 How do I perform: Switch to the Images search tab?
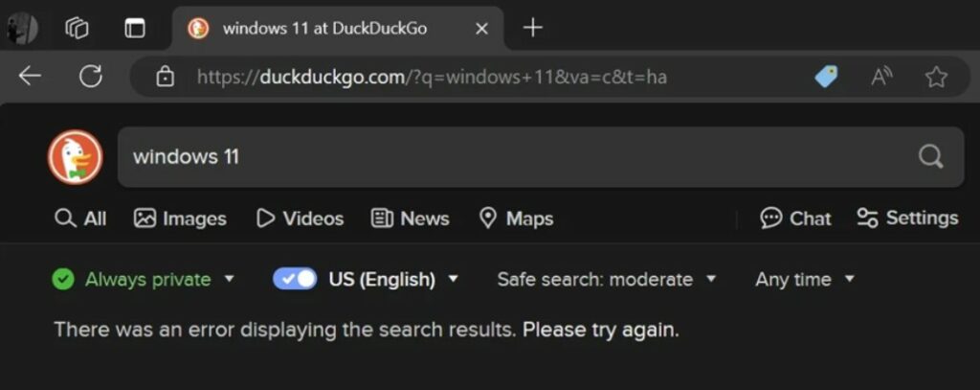181,218
